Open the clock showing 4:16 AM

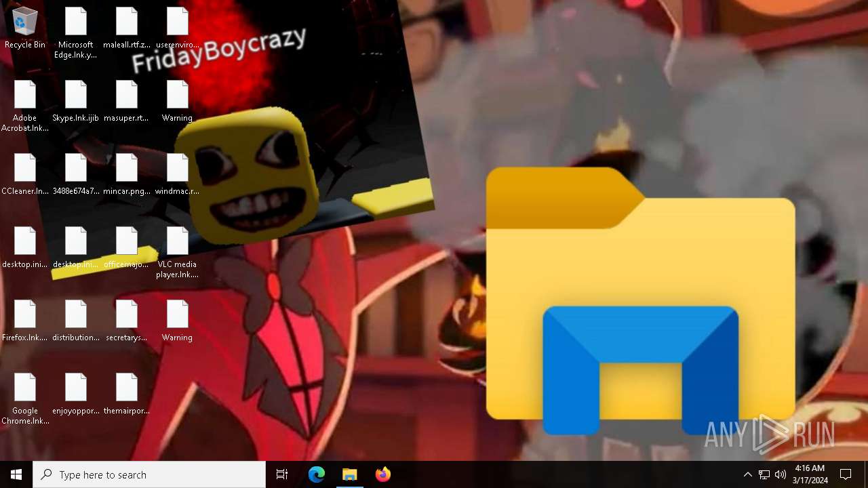point(810,474)
